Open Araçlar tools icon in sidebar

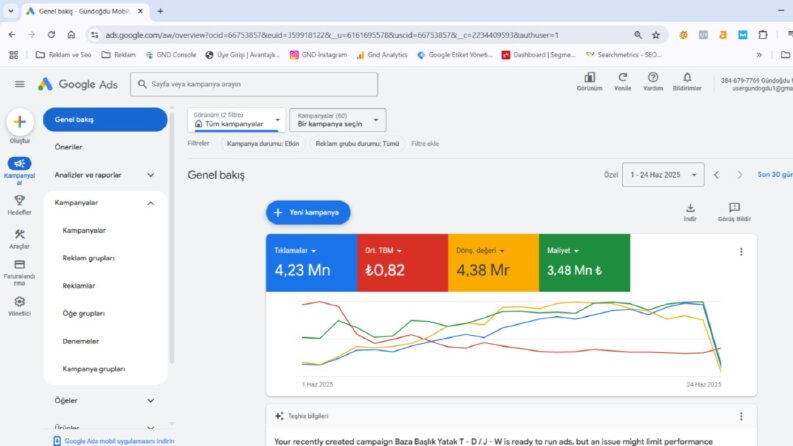[19, 234]
